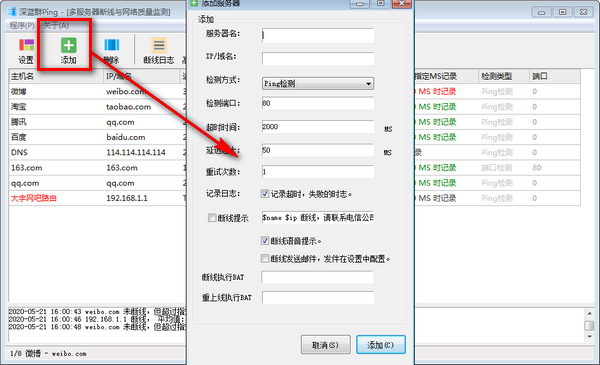Click the delay field showing 50
Viewport: 600px width, 365px height.
pyautogui.click(x=318, y=150)
